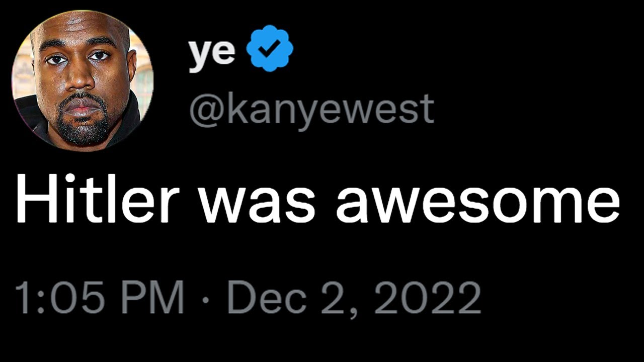This screenshot has width=644, height=362.
Task: Open the circular profile picture avatar
Action: 83,79
